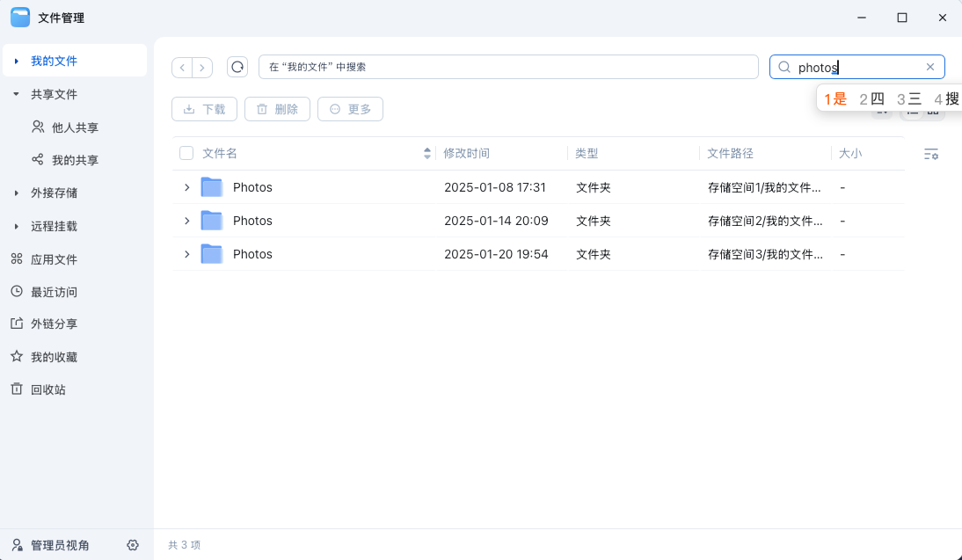This screenshot has width=962, height=560.
Task: Clear the photos search text
Action: [930, 67]
